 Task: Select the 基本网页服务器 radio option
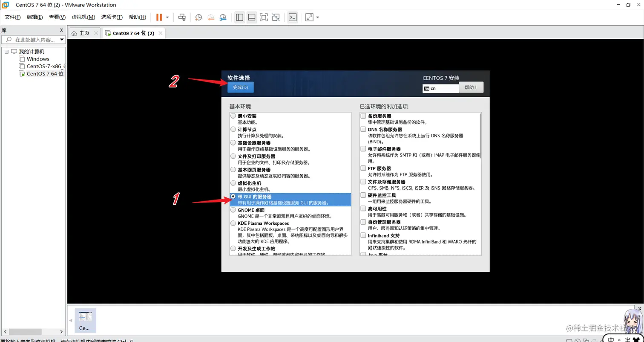coord(233,169)
